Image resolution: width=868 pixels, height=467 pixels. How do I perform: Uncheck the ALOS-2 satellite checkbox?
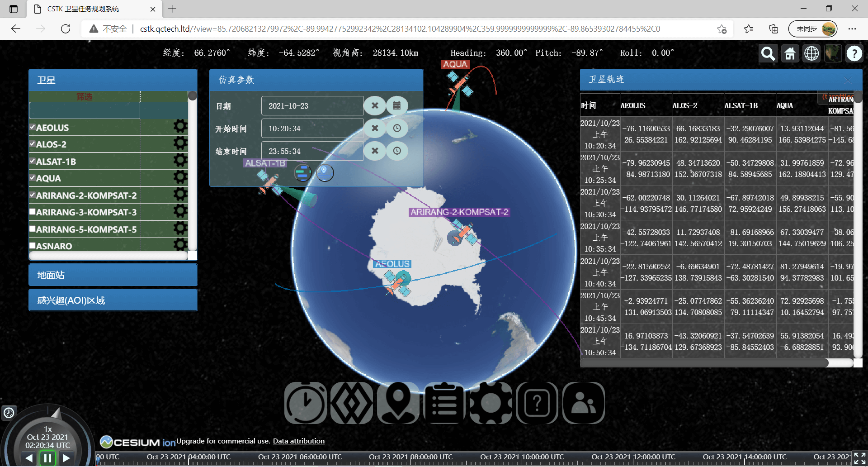point(33,144)
